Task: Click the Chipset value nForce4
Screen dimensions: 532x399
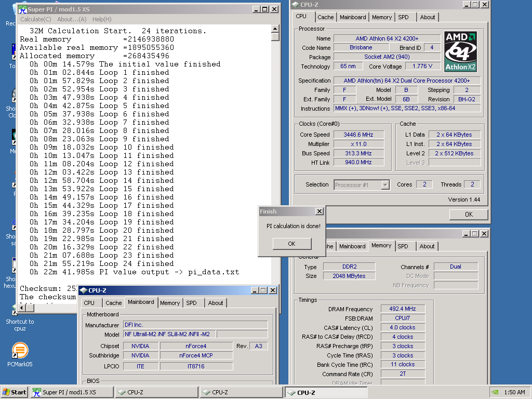Action: 196,346
